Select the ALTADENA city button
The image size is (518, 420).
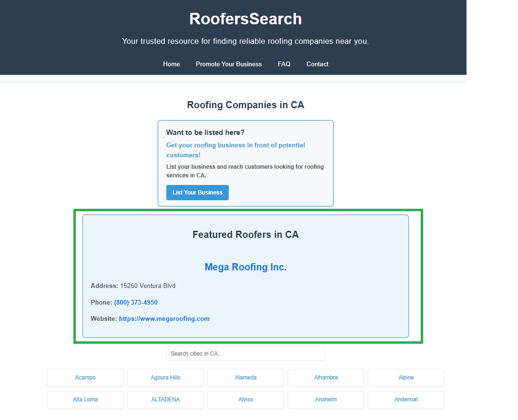coord(165,400)
